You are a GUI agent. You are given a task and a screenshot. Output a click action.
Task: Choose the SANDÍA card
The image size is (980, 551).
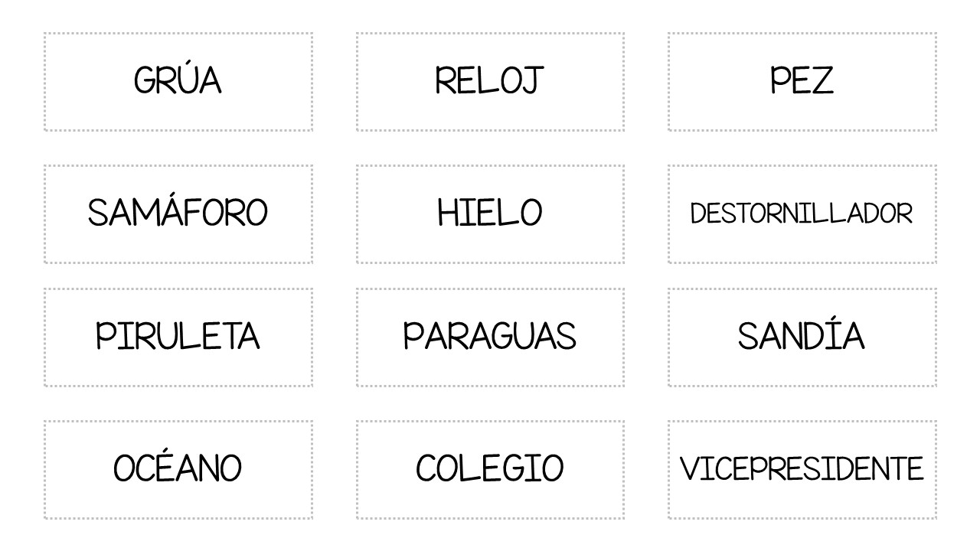pyautogui.click(x=802, y=337)
